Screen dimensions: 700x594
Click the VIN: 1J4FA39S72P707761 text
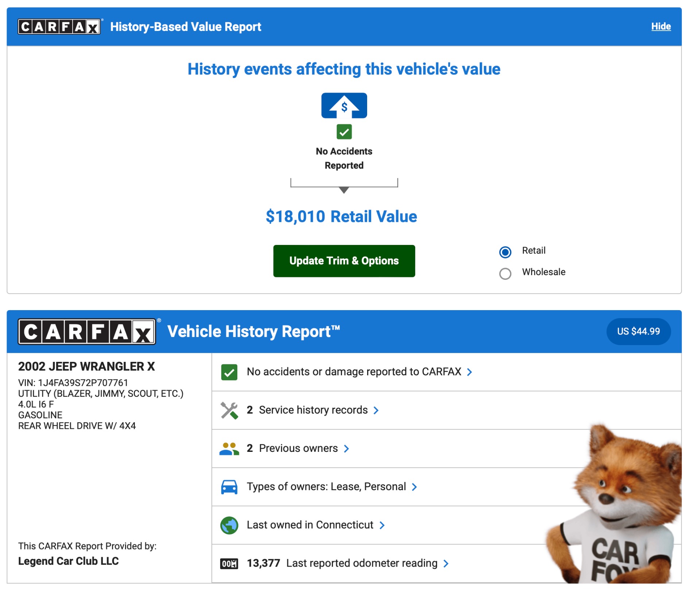(x=73, y=383)
